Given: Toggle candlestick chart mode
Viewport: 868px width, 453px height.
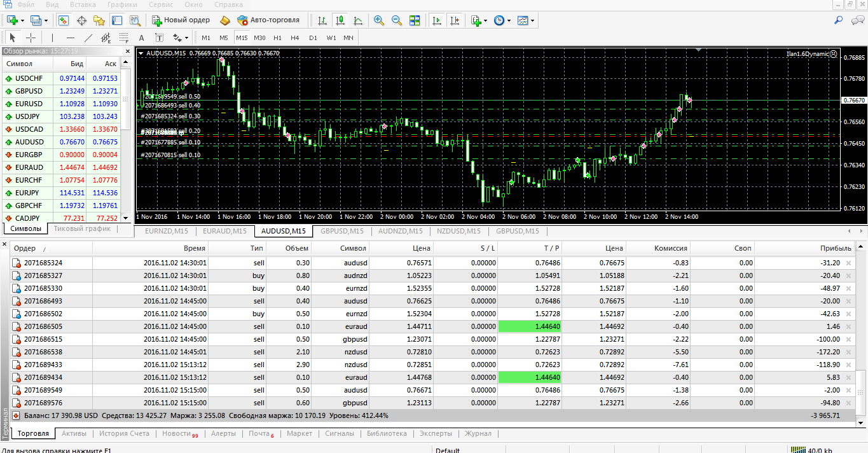Looking at the screenshot, I should (x=340, y=20).
